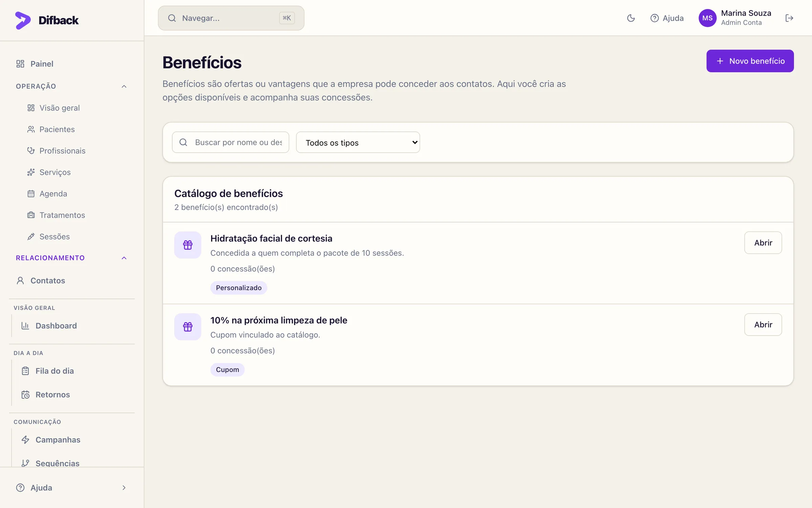Click the Fila do dia clipboard icon
Image resolution: width=812 pixels, height=508 pixels.
[x=25, y=371]
